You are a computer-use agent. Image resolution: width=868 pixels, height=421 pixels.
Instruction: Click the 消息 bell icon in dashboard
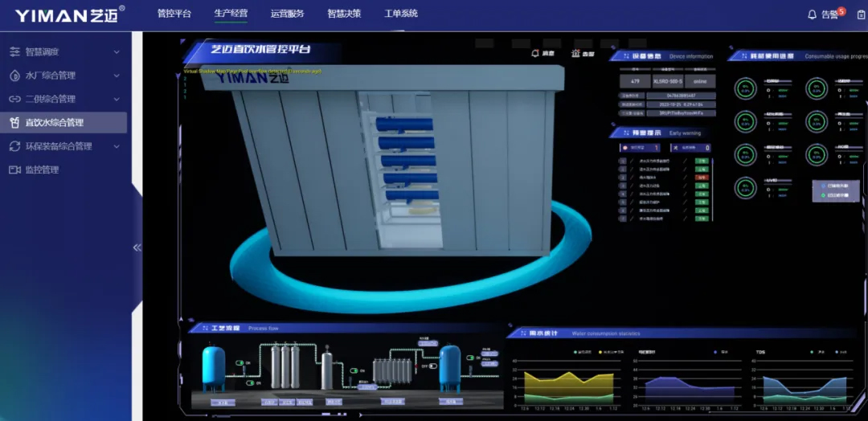535,54
